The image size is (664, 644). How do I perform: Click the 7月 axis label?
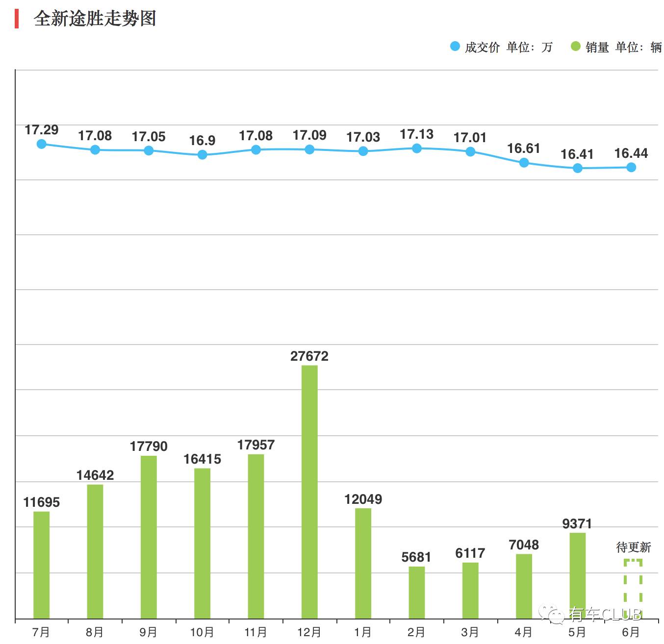click(x=42, y=632)
